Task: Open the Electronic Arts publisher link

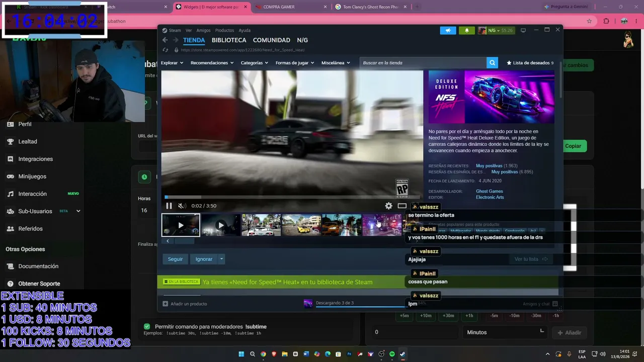Action: (x=490, y=197)
